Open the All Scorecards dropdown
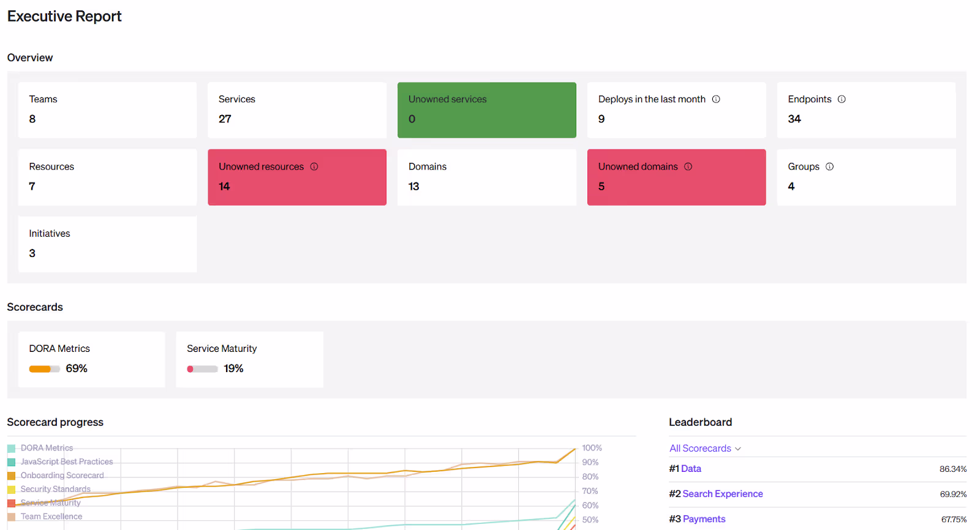980x530 pixels. click(705, 449)
